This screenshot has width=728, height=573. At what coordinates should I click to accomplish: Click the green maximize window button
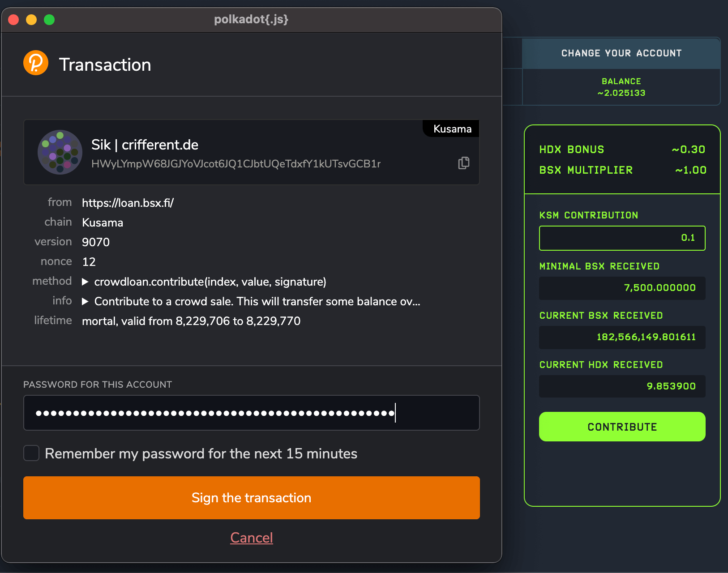tap(49, 20)
